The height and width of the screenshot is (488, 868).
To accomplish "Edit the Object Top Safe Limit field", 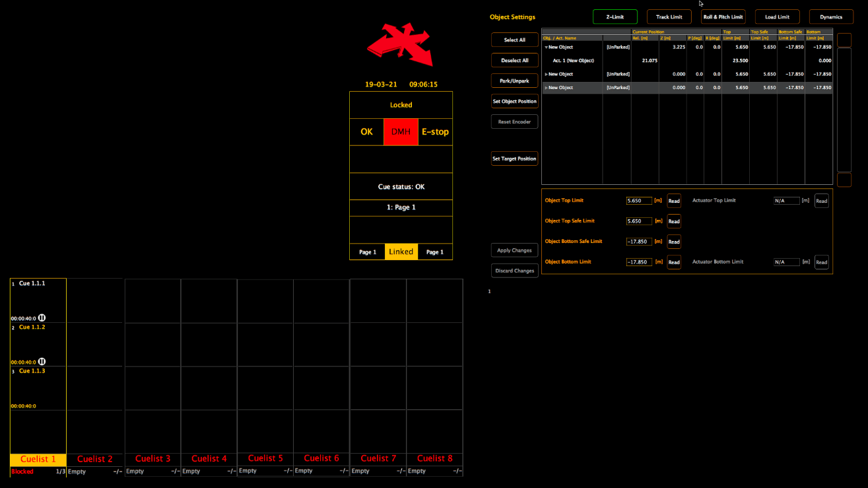I will [639, 221].
